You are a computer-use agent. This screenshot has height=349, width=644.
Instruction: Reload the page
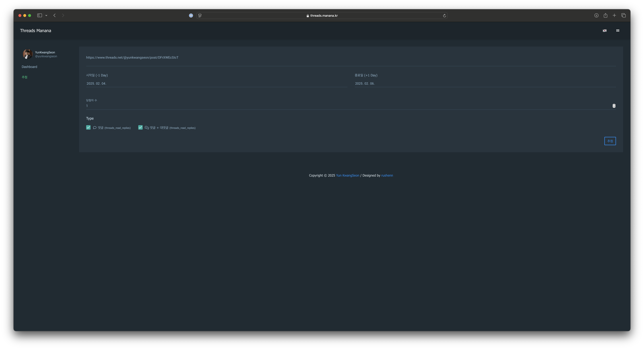[x=444, y=16]
